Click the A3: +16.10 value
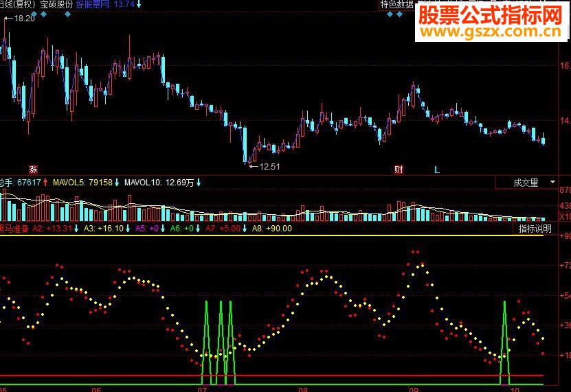 pyautogui.click(x=104, y=229)
